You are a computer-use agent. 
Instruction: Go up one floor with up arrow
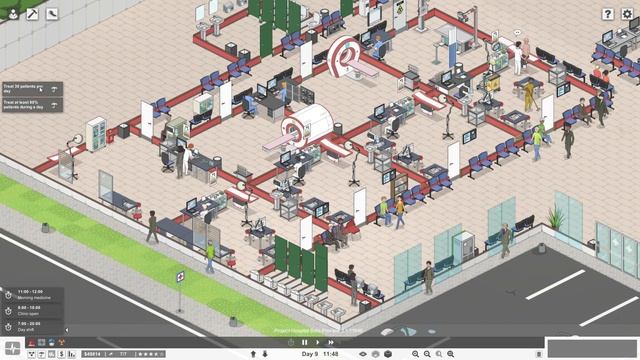coord(253,354)
